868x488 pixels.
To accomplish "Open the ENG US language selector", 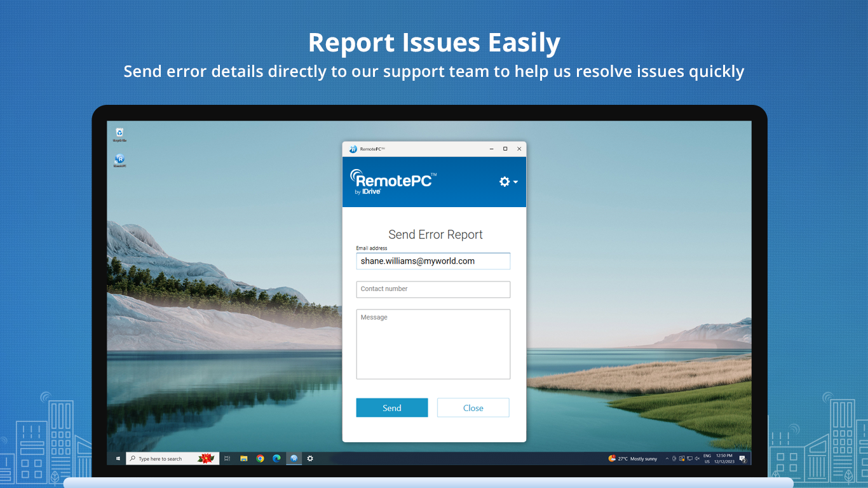I will pyautogui.click(x=707, y=458).
